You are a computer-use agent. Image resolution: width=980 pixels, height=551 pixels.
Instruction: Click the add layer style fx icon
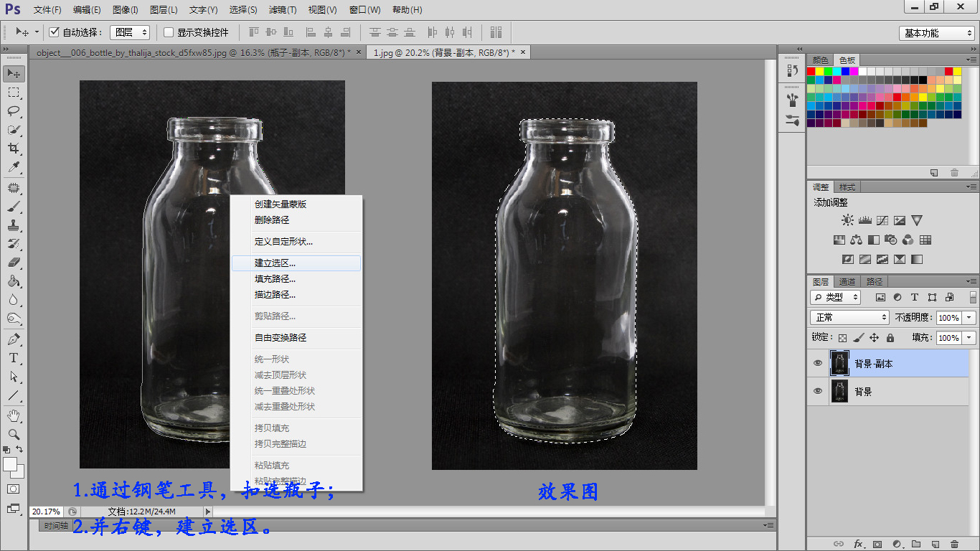(857, 545)
